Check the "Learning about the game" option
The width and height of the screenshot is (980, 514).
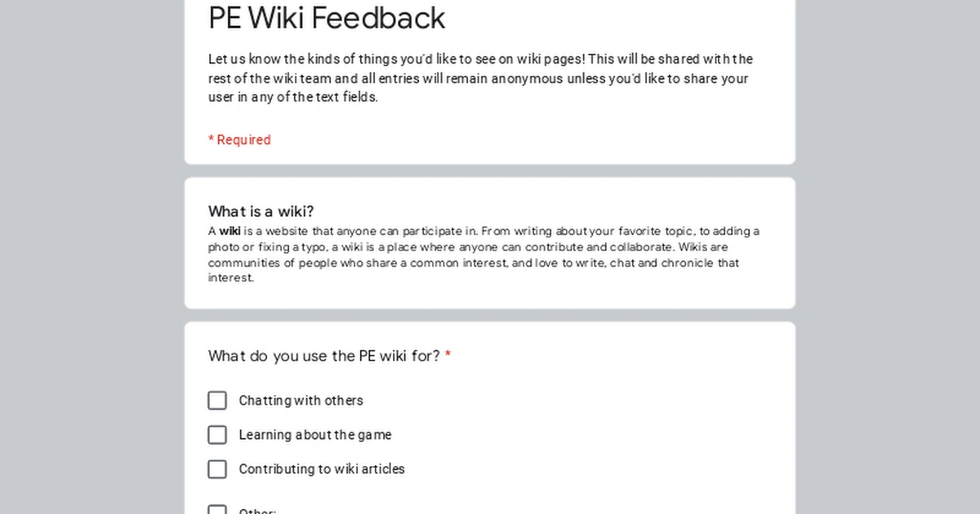217,435
